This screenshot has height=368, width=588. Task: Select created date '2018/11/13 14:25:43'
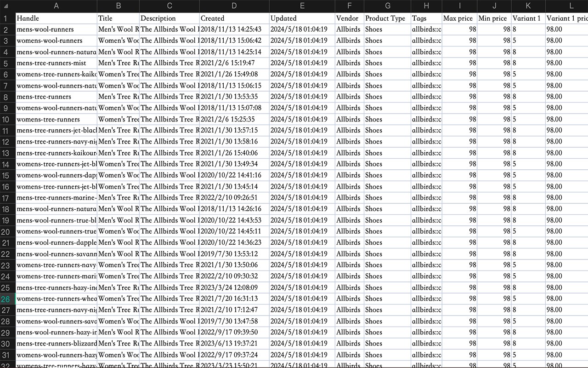coord(234,29)
